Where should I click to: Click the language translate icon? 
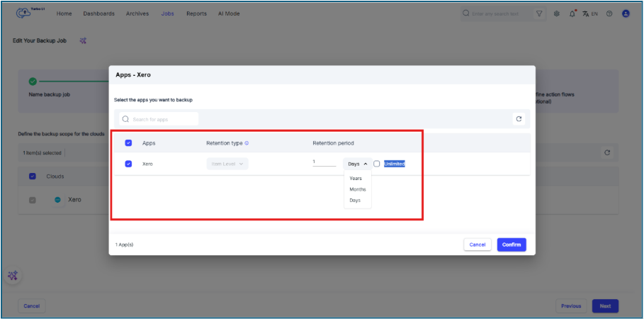coord(586,13)
